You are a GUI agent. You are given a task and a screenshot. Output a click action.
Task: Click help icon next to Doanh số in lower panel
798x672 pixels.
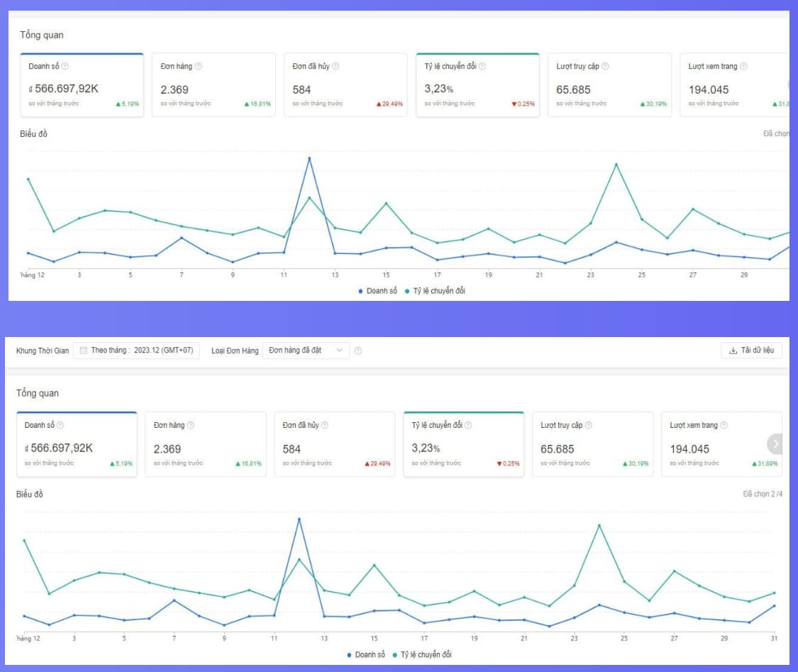pyautogui.click(x=60, y=425)
